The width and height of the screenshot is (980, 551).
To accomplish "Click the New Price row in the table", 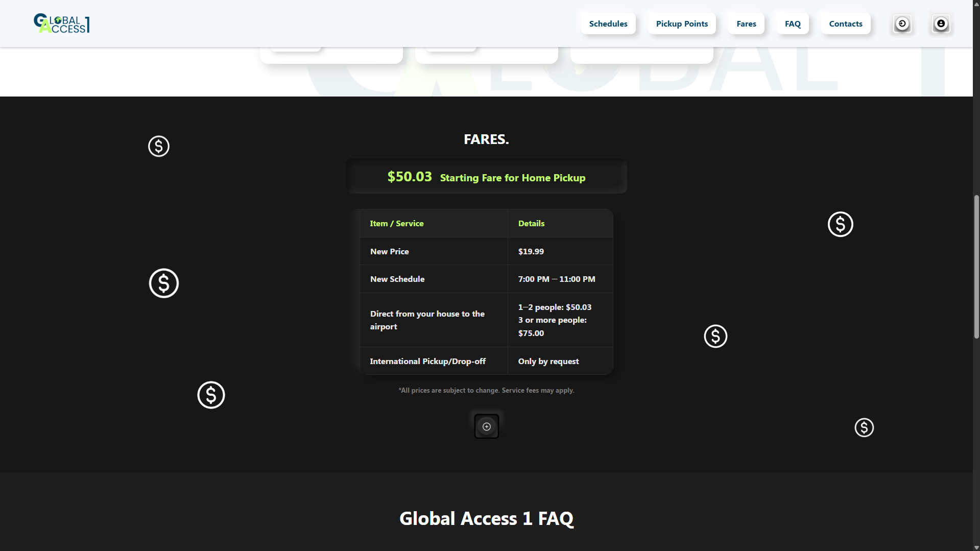I will click(x=486, y=251).
